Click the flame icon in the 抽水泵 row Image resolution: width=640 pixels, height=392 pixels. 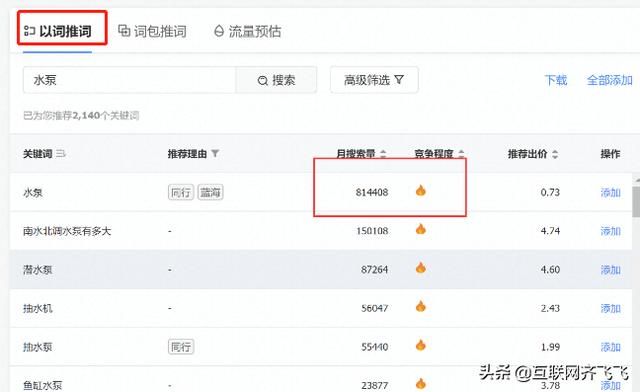click(421, 345)
